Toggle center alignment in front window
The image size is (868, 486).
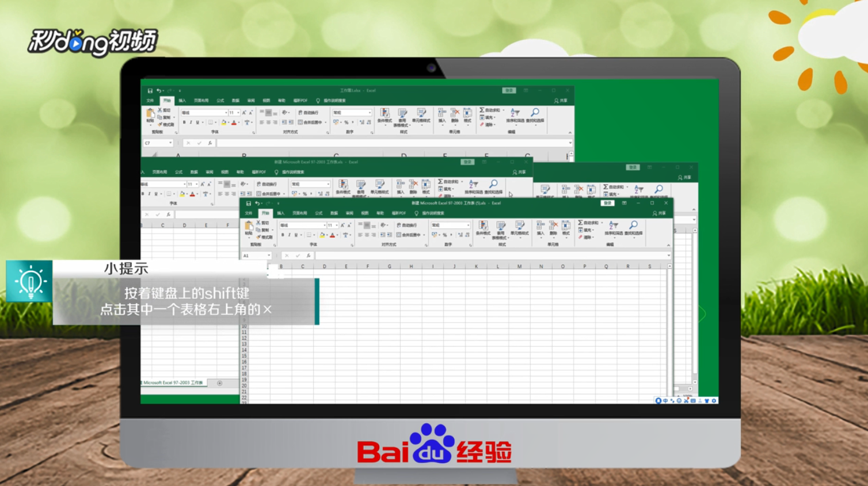tap(367, 235)
